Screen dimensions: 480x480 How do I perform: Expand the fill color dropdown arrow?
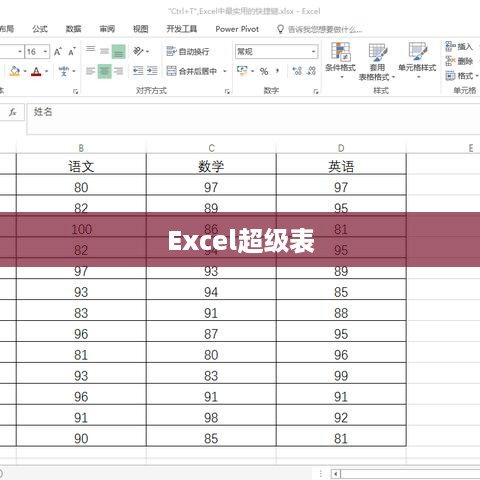(25, 71)
